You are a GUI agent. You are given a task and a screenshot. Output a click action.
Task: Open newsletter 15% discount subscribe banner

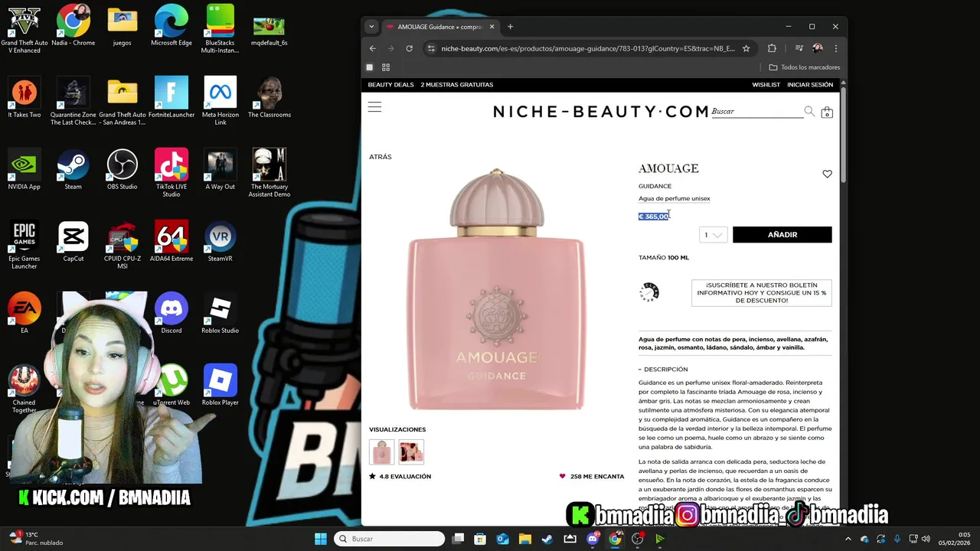click(761, 293)
